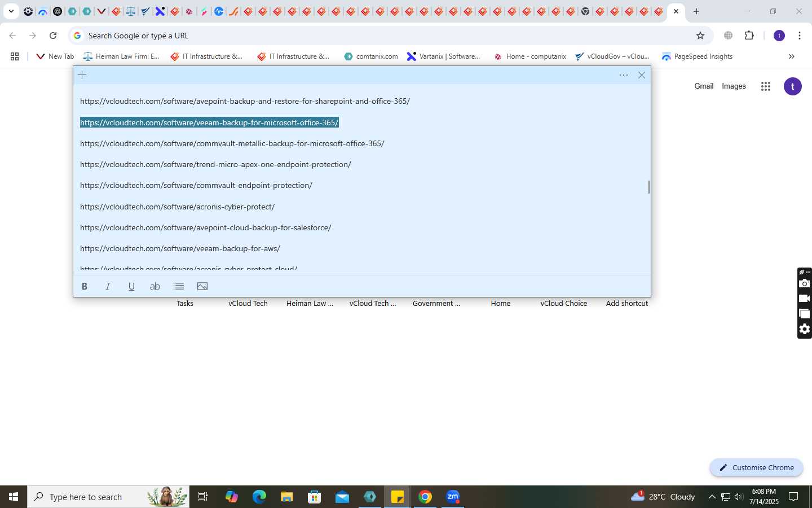Open the vCloudGov bookmark
812x508 pixels.
(612, 56)
